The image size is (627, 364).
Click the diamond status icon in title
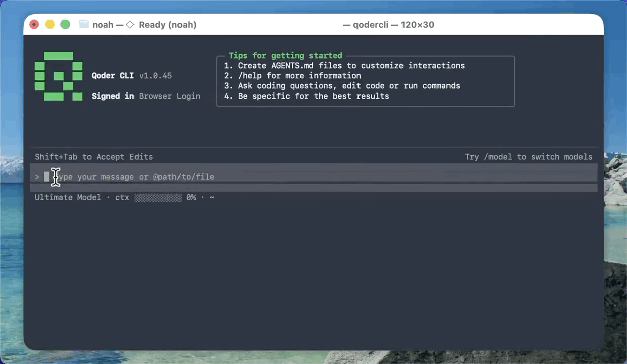click(x=130, y=25)
